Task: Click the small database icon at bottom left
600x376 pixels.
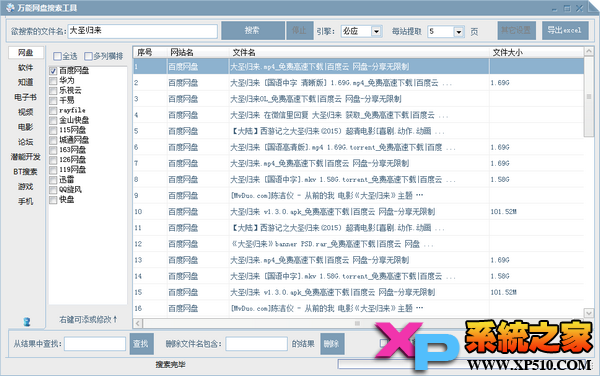Action: [26, 322]
